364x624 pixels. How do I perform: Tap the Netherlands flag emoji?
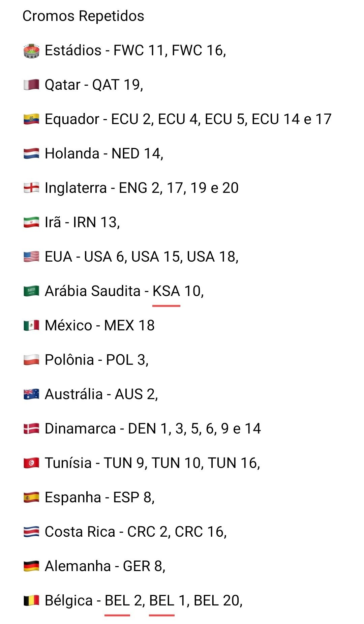[x=31, y=154]
